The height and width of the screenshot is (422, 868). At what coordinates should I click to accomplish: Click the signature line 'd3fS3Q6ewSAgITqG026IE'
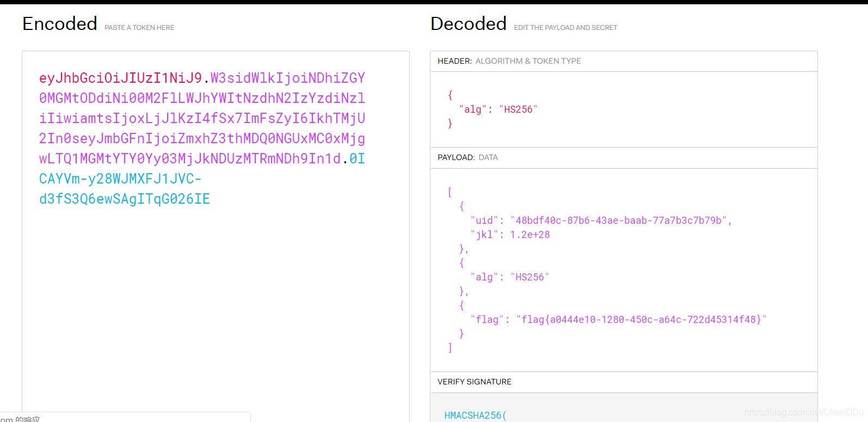tap(125, 199)
